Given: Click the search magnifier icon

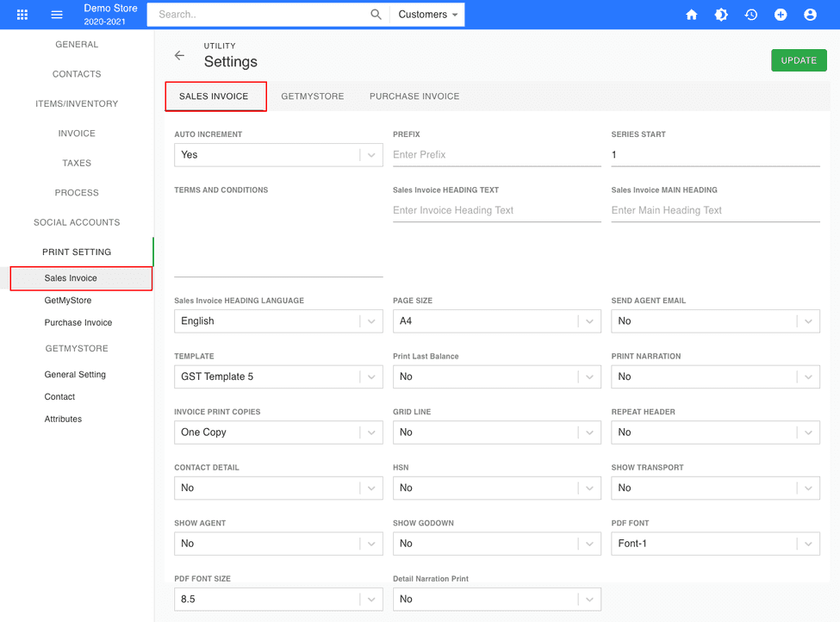Looking at the screenshot, I should pos(376,15).
